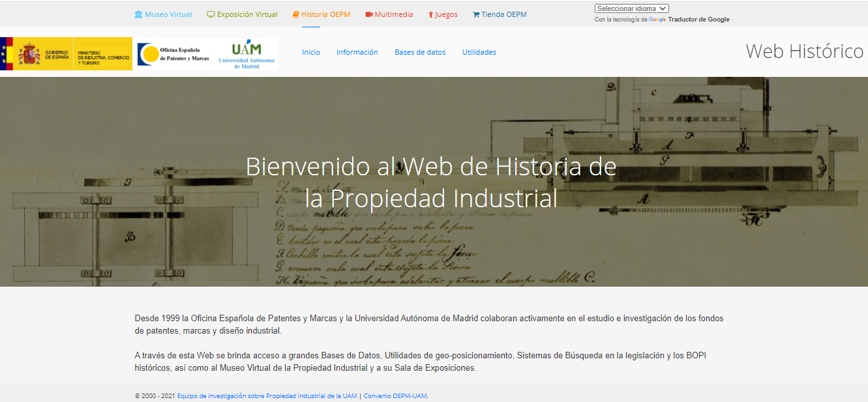Click the Oficina Española de Patentes logo
Image resolution: width=868 pixels, height=402 pixels.
(x=173, y=54)
